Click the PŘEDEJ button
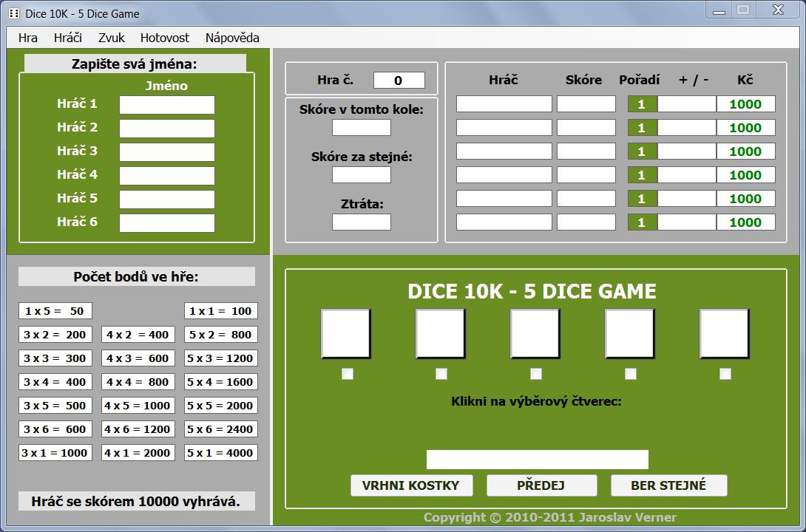This screenshot has width=806, height=532. [x=542, y=485]
